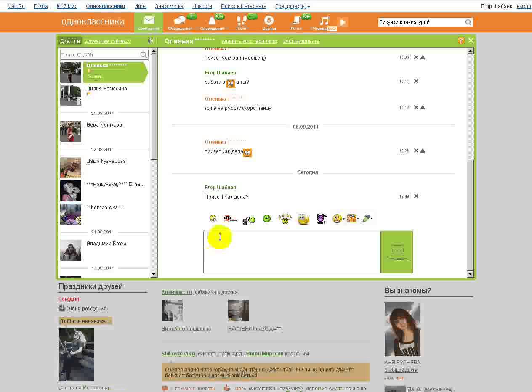Screen dimensions: 532x392
Task: Open the marker pen dropdown
Action: [x=367, y=219]
